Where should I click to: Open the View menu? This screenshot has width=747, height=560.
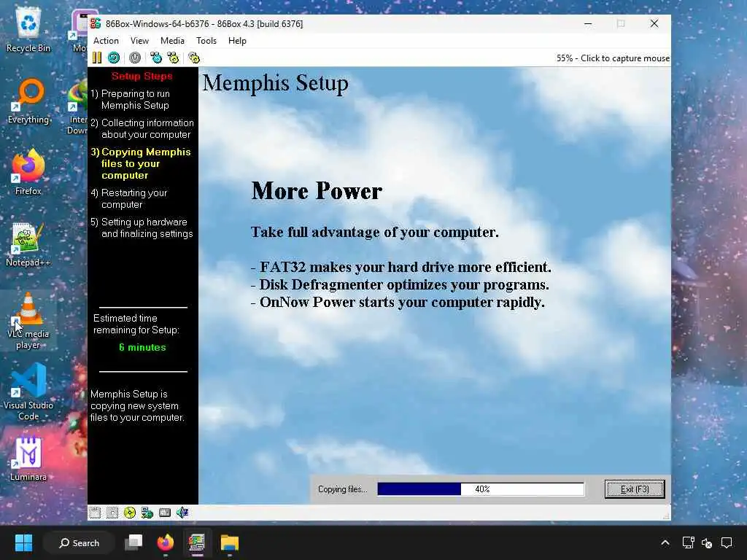(x=139, y=41)
